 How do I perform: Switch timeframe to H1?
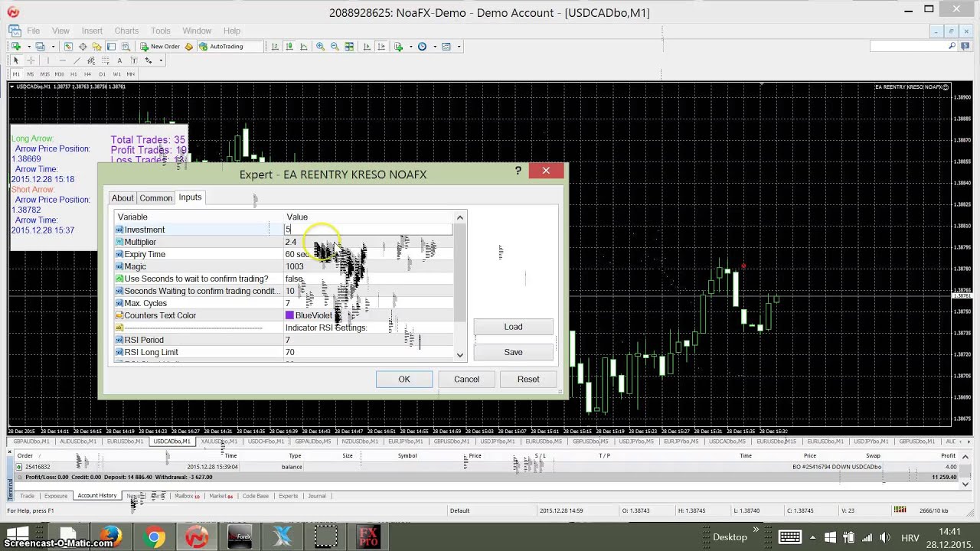point(73,74)
